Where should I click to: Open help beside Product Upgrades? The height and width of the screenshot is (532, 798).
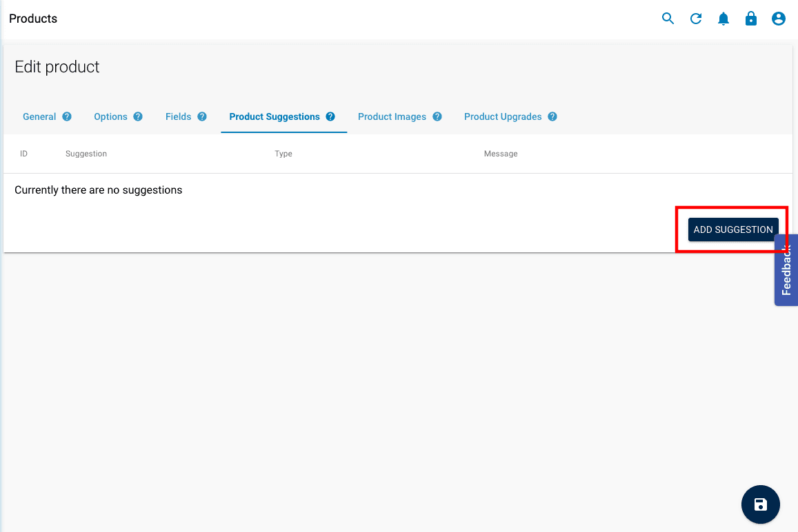(552, 116)
